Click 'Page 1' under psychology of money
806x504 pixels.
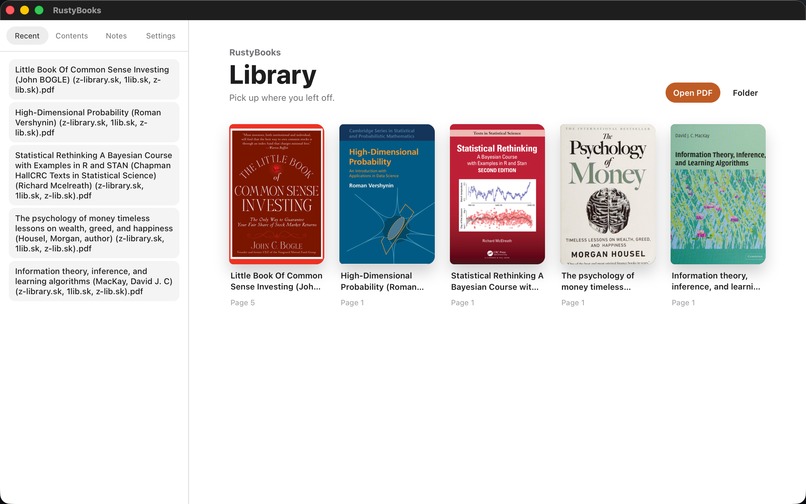(x=573, y=303)
